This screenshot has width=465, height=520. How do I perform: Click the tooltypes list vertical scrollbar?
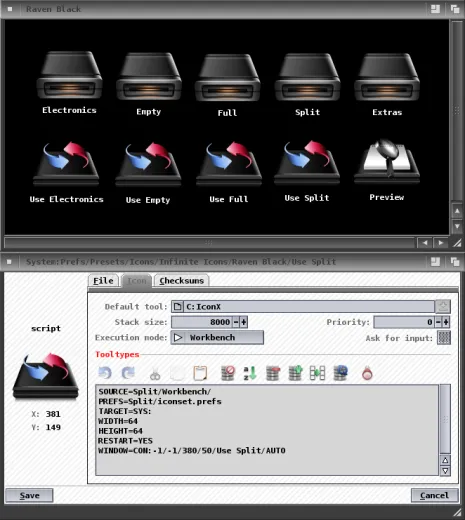[445, 419]
